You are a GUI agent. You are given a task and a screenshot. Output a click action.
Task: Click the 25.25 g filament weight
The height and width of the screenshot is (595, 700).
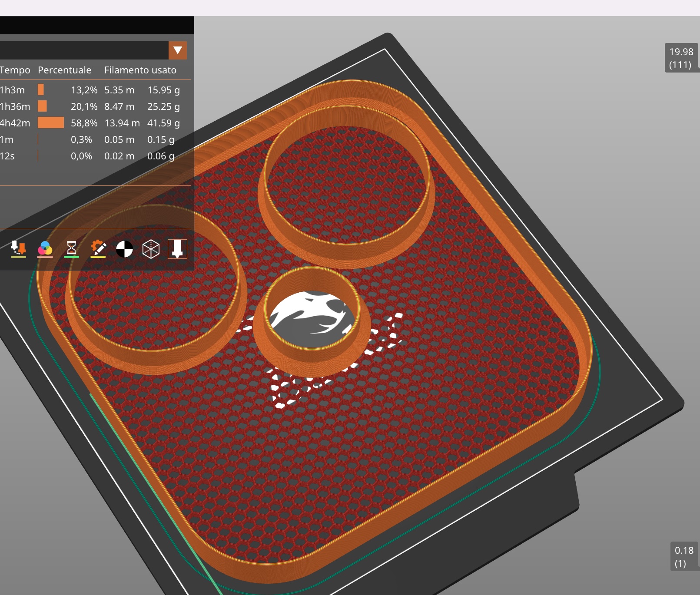[x=163, y=106]
